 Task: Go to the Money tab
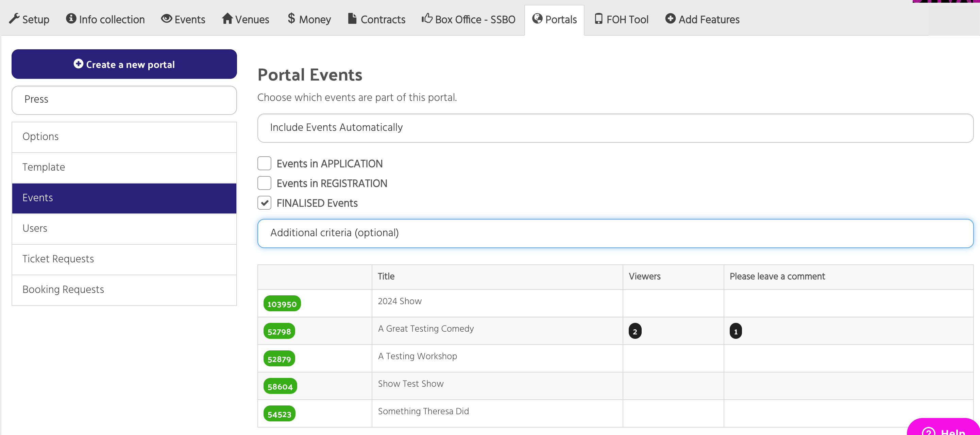pos(309,19)
